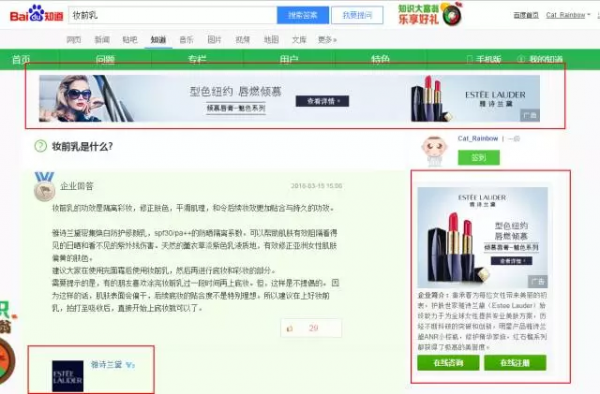The height and width of the screenshot is (394, 600).
Task: Click the answer timestamp 2016-03-15
Action: (x=316, y=186)
